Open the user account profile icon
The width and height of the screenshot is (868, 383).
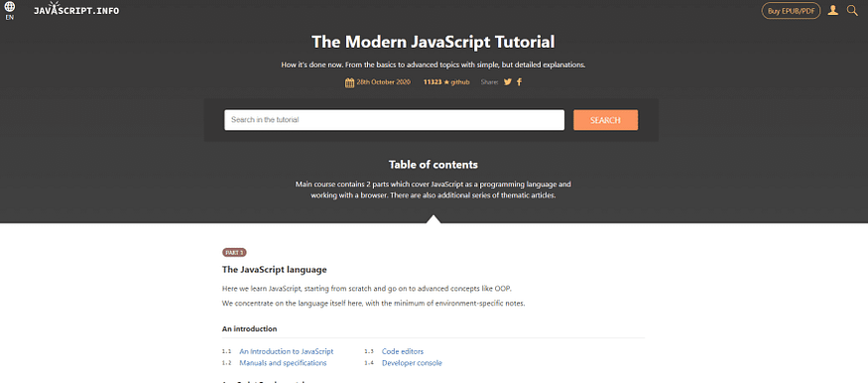832,10
